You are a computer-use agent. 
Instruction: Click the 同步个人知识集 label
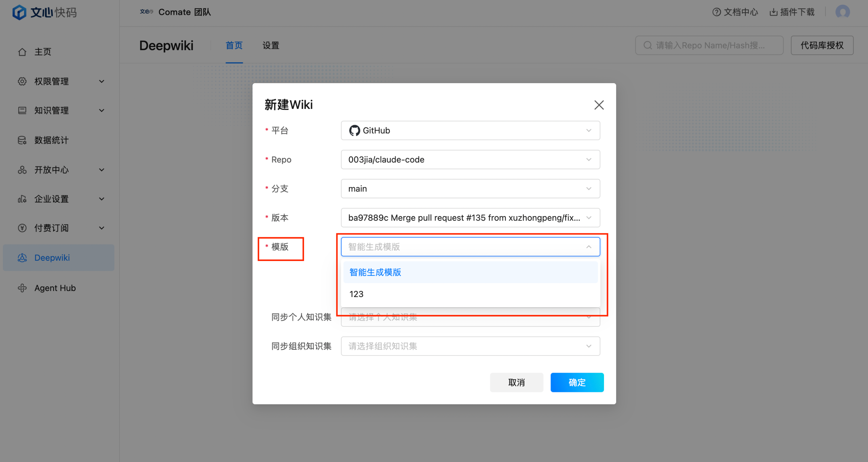point(301,317)
